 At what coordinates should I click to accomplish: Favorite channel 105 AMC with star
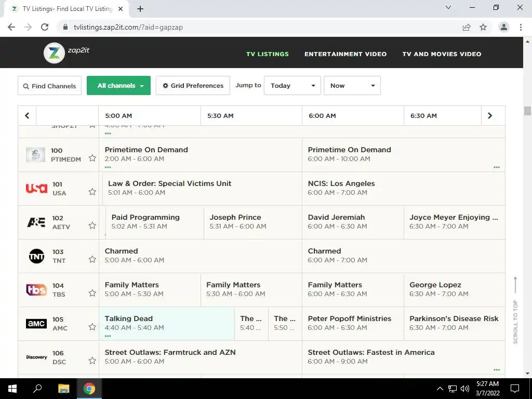pyautogui.click(x=92, y=327)
